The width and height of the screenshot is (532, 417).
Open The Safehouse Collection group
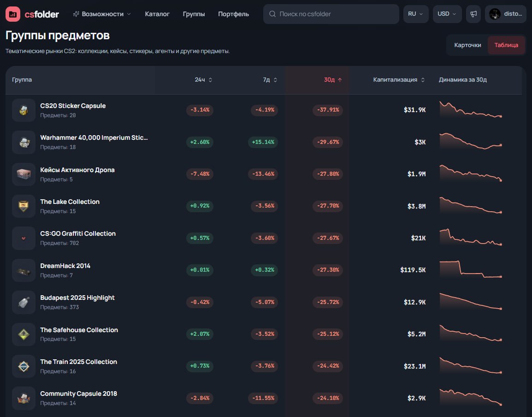[79, 330]
